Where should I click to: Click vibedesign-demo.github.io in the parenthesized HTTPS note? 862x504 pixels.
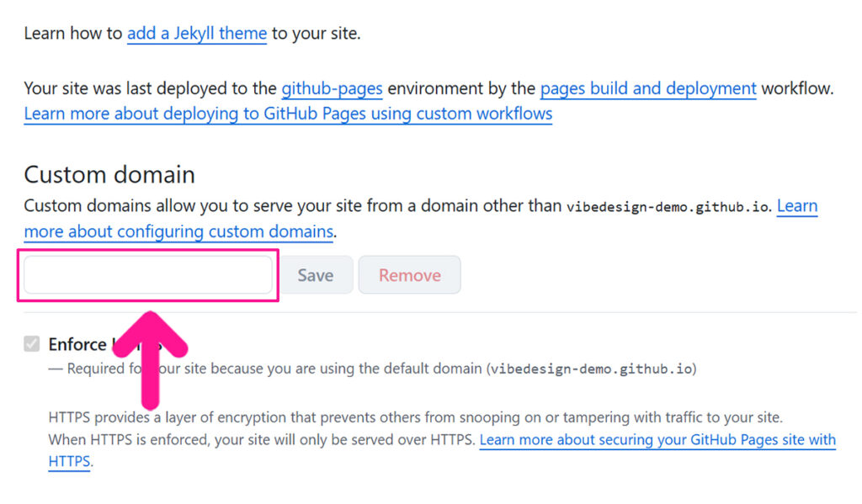pyautogui.click(x=593, y=369)
